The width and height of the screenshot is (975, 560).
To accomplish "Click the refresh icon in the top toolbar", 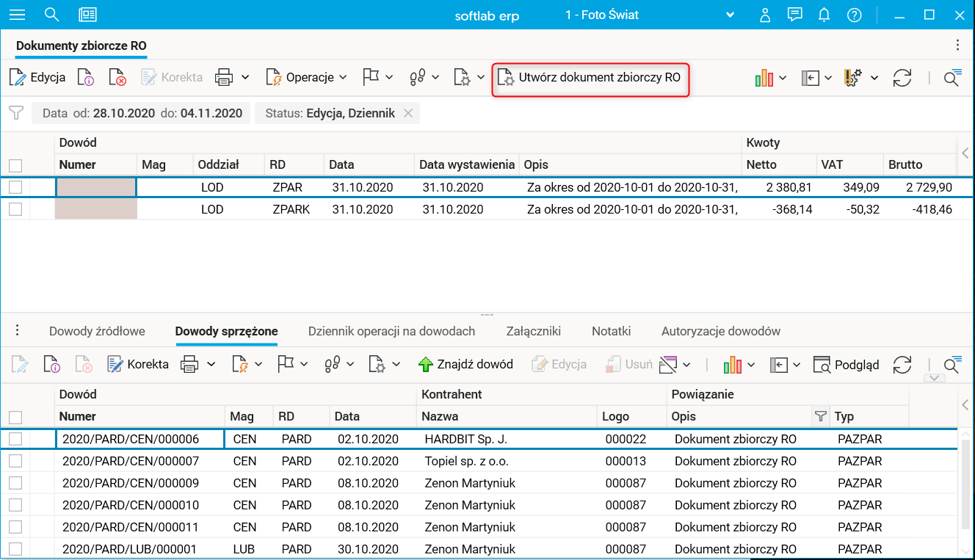I will (x=902, y=78).
